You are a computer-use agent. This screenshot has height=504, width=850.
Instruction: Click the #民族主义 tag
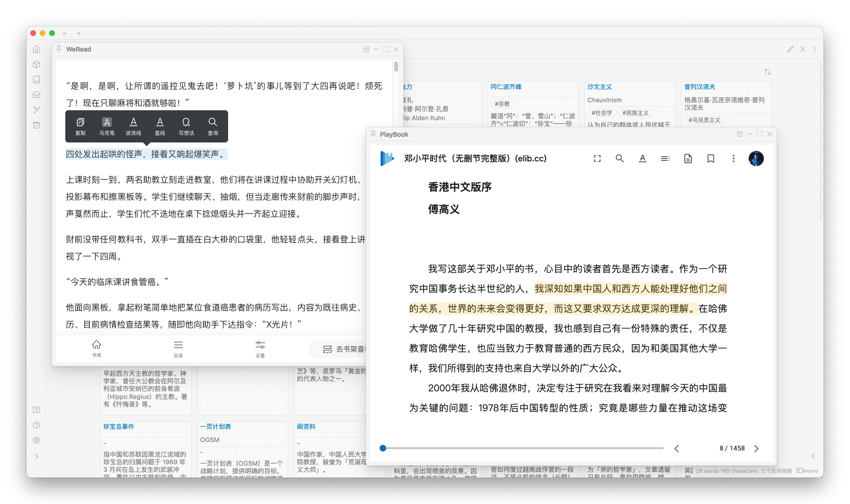point(636,113)
